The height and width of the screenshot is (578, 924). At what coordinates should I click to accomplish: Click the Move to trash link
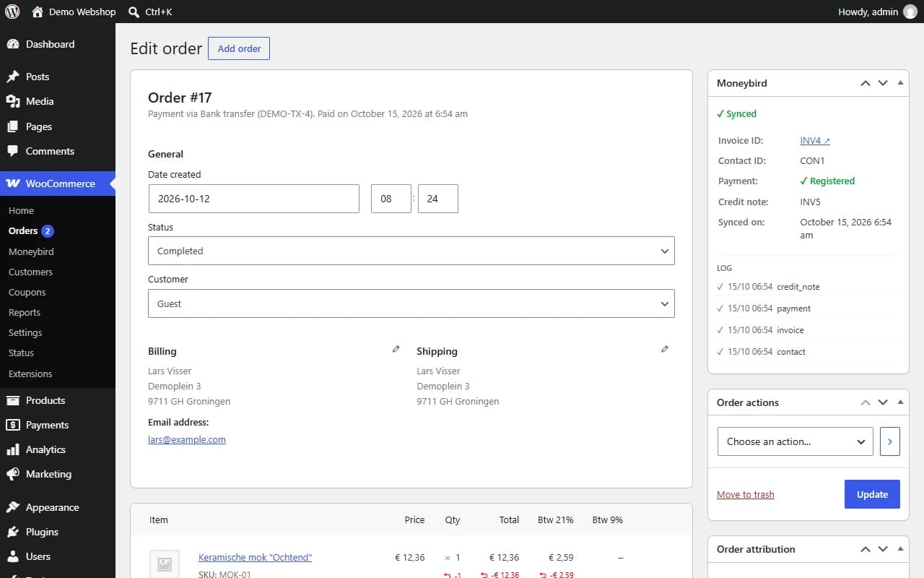click(746, 495)
